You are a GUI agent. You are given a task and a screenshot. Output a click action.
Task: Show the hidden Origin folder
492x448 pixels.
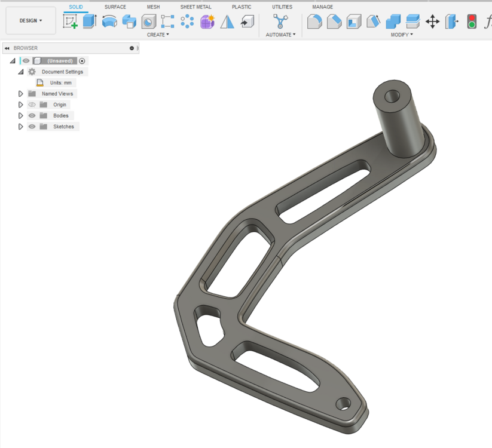(x=31, y=105)
